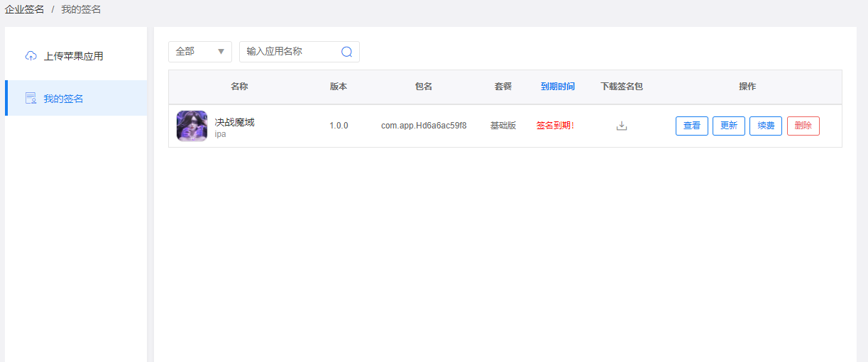Click the 包名 column header
The width and height of the screenshot is (868, 362).
[424, 87]
